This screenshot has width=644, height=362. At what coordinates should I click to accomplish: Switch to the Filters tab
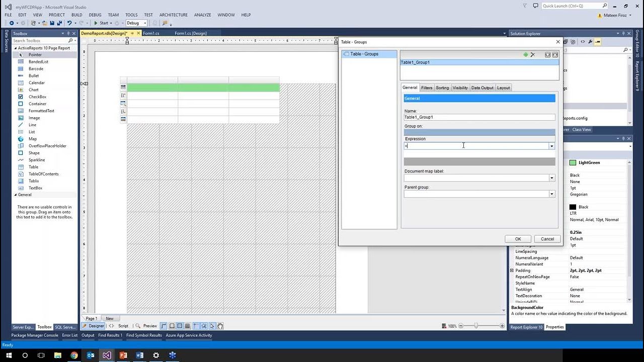point(427,88)
